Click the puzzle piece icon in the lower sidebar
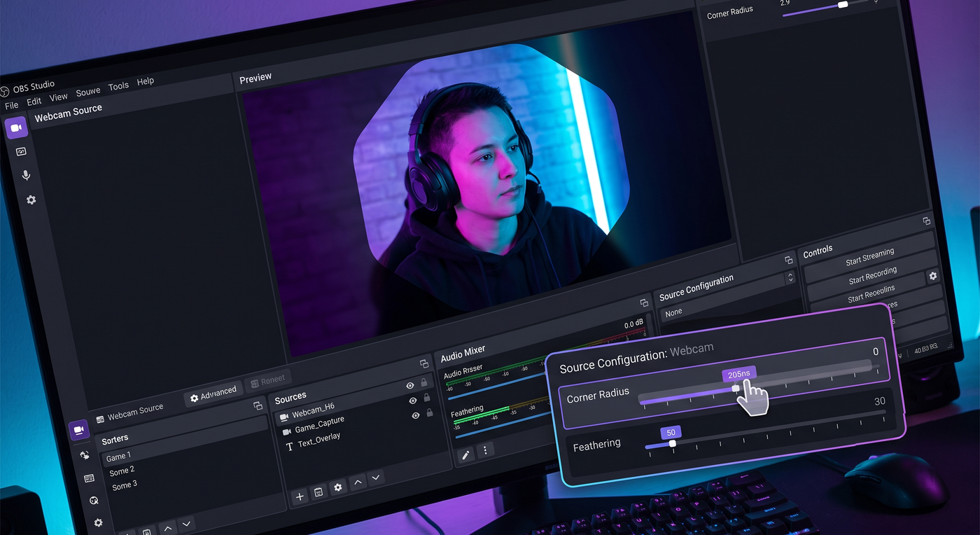This screenshot has width=980, height=535. pos(85,454)
